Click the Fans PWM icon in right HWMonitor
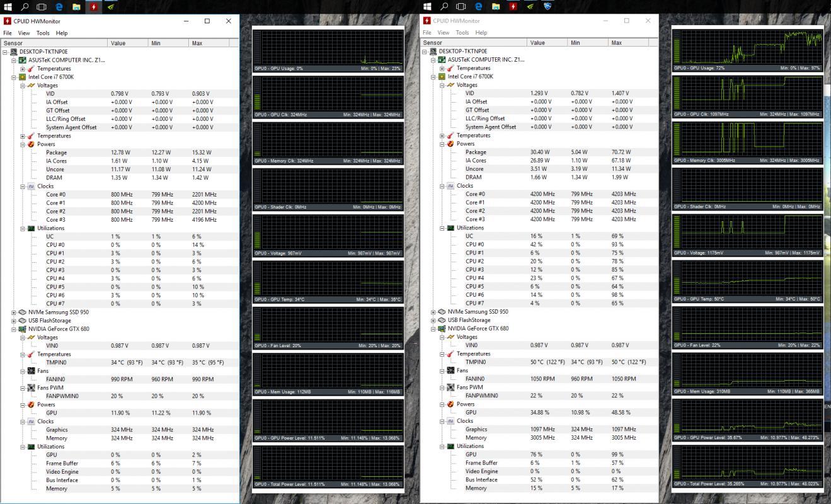 [x=450, y=387]
